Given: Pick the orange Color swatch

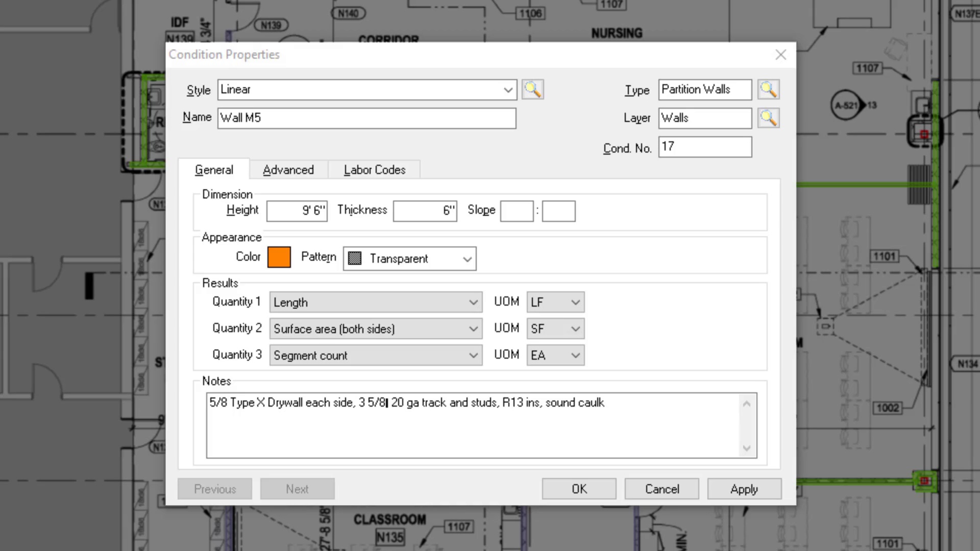Looking at the screenshot, I should [x=279, y=257].
